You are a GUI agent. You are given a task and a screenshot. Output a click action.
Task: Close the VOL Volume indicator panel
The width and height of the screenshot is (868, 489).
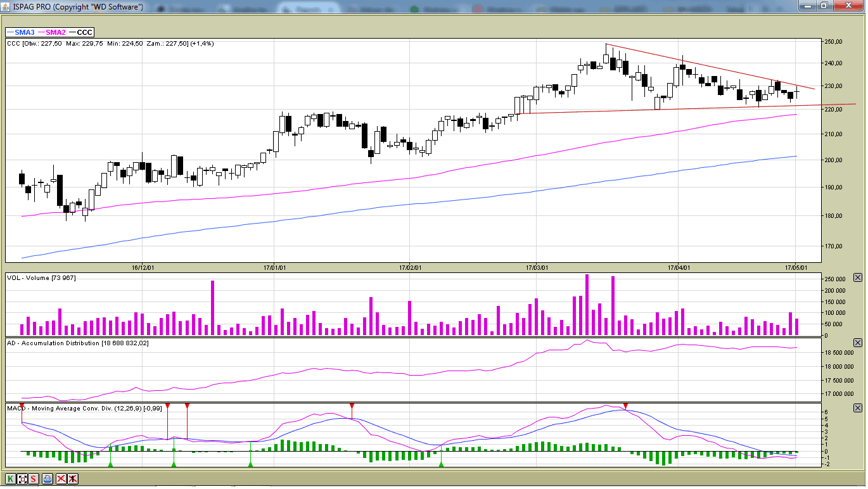coord(858,277)
